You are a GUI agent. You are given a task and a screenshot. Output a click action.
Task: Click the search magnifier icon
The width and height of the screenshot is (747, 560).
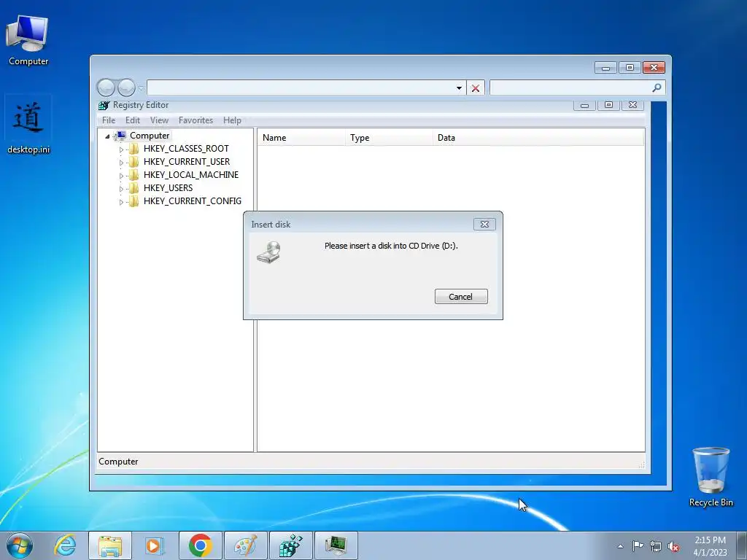click(657, 87)
